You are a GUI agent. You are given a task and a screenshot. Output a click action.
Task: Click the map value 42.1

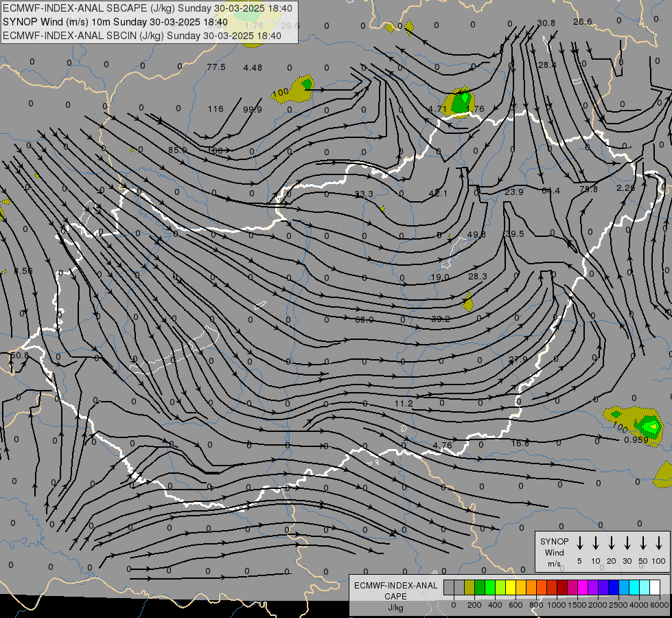pyautogui.click(x=437, y=194)
